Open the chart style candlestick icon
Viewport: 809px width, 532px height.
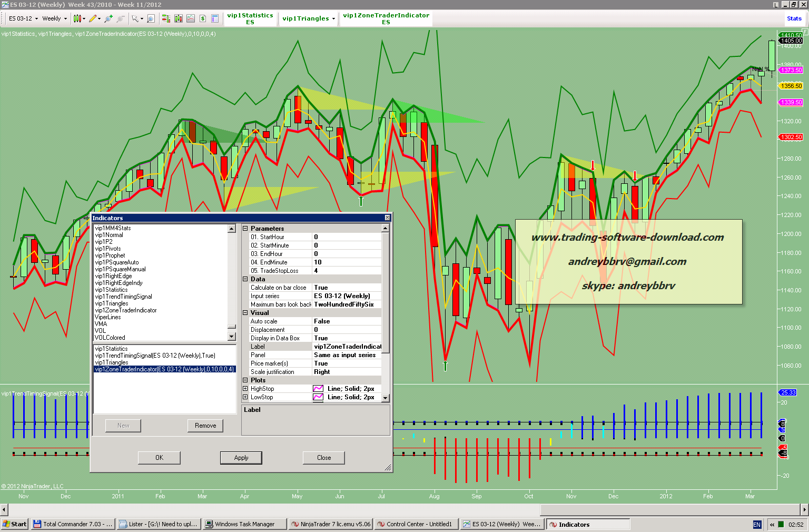click(x=77, y=18)
